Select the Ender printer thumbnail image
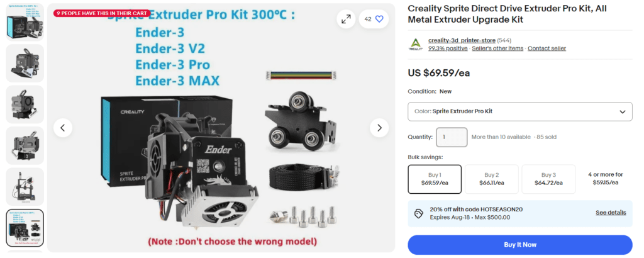This screenshot has height=258, width=644. click(x=25, y=186)
